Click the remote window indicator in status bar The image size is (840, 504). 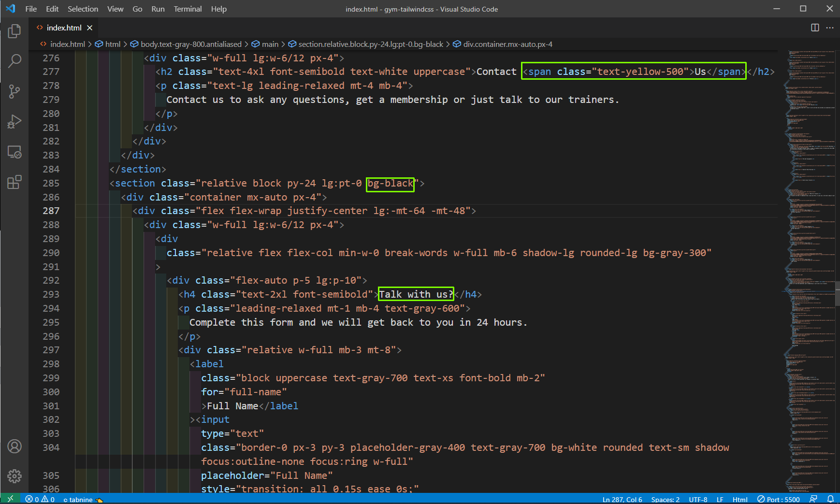click(x=10, y=499)
